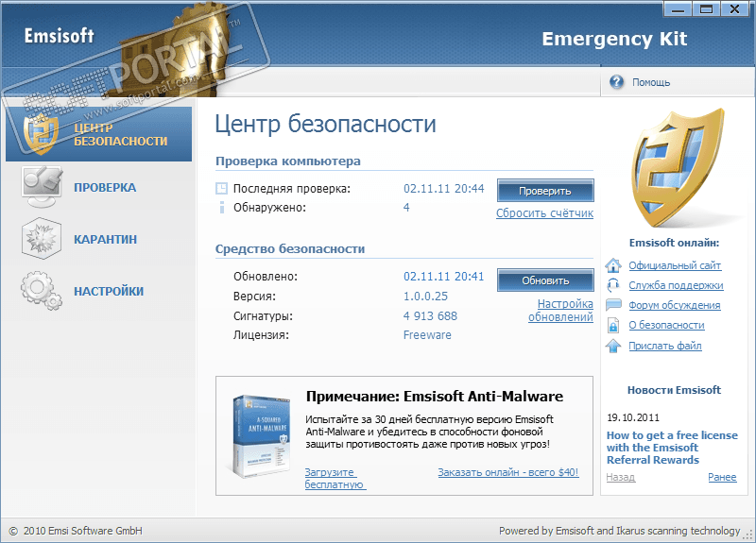
Task: Click the Freeware license value
Action: pos(427,335)
